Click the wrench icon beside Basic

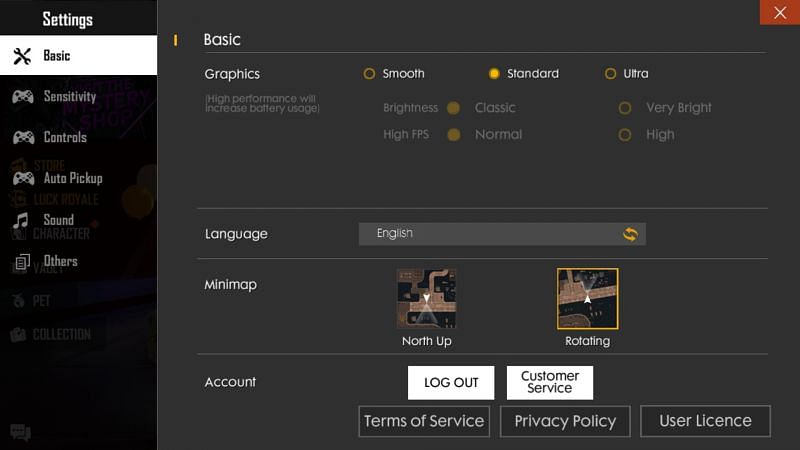pos(22,56)
